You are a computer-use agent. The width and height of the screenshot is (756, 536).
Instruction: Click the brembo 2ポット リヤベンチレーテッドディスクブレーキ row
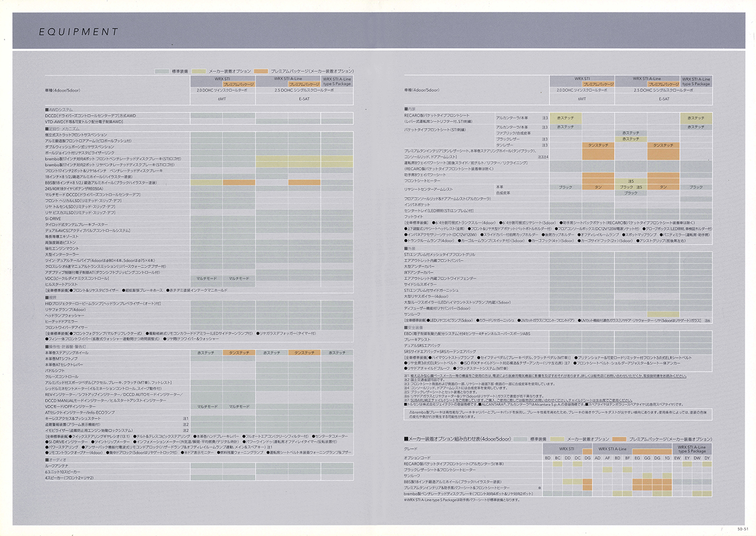(x=199, y=165)
